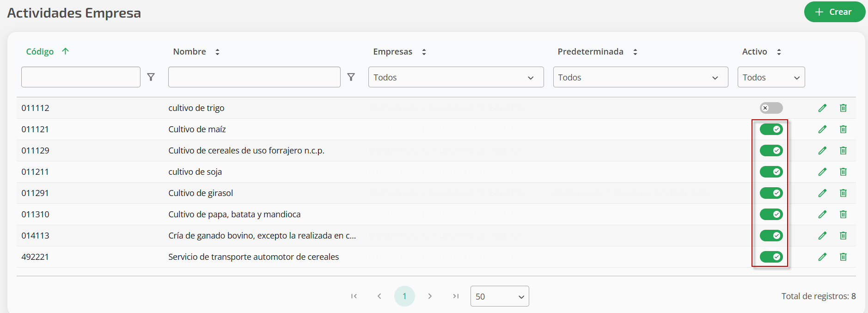Delete the Cultivo de girasol row
Screen dimensions: 868x313
[x=843, y=193]
